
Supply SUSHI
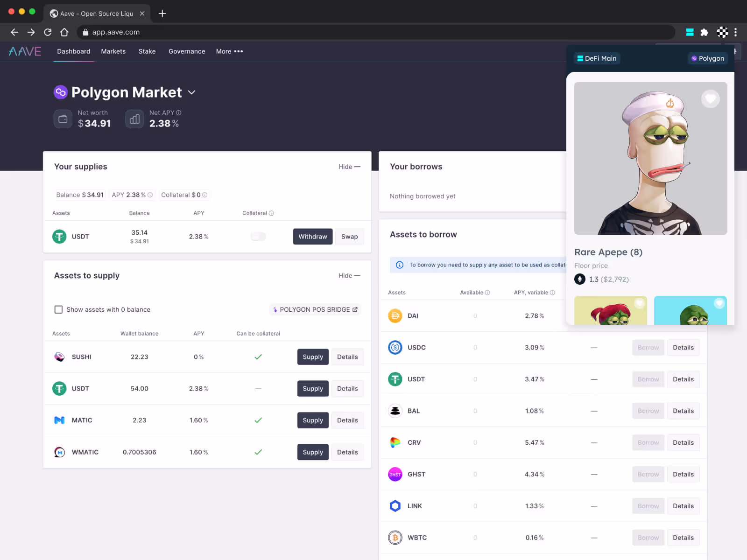(x=313, y=357)
